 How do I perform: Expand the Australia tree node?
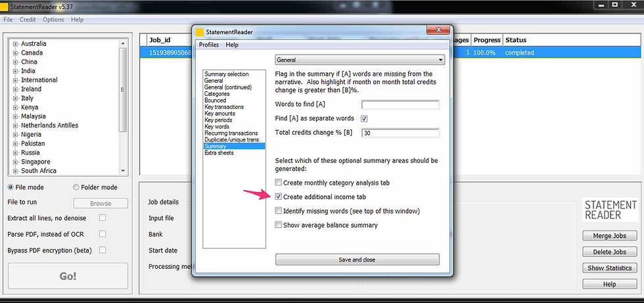(16, 43)
